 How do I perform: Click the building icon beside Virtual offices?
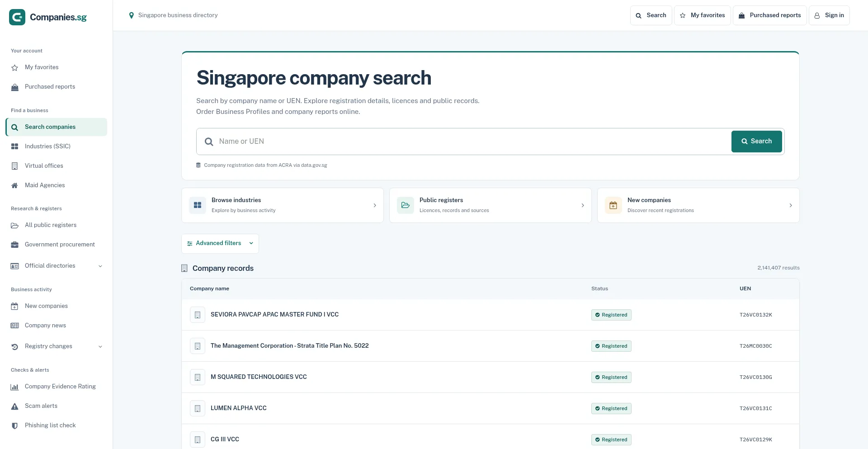pyautogui.click(x=15, y=166)
